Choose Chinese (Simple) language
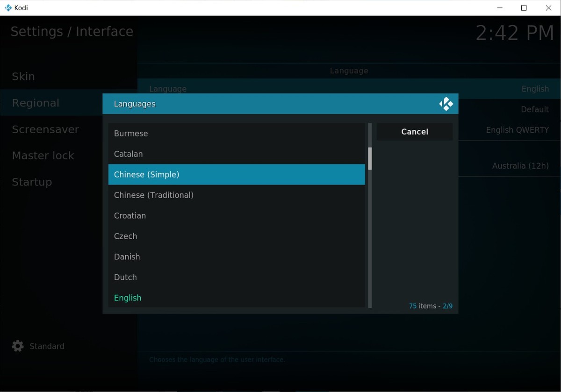Image resolution: width=561 pixels, height=392 pixels. [237, 174]
